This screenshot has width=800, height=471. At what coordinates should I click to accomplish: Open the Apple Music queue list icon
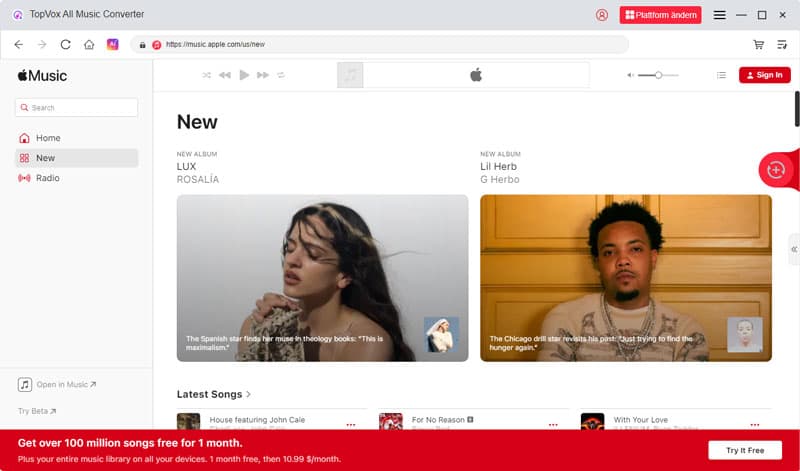click(721, 75)
